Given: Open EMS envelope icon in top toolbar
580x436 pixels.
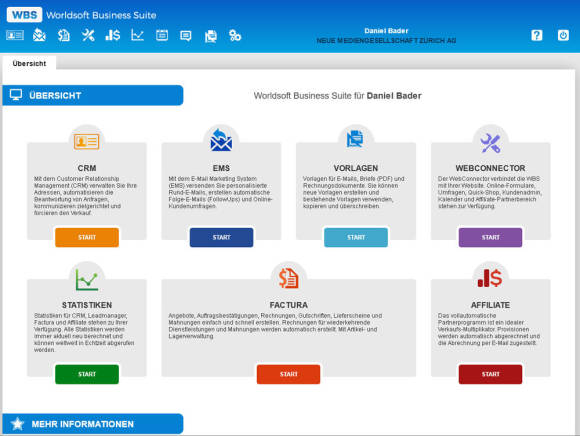Looking at the screenshot, I should pos(39,36).
